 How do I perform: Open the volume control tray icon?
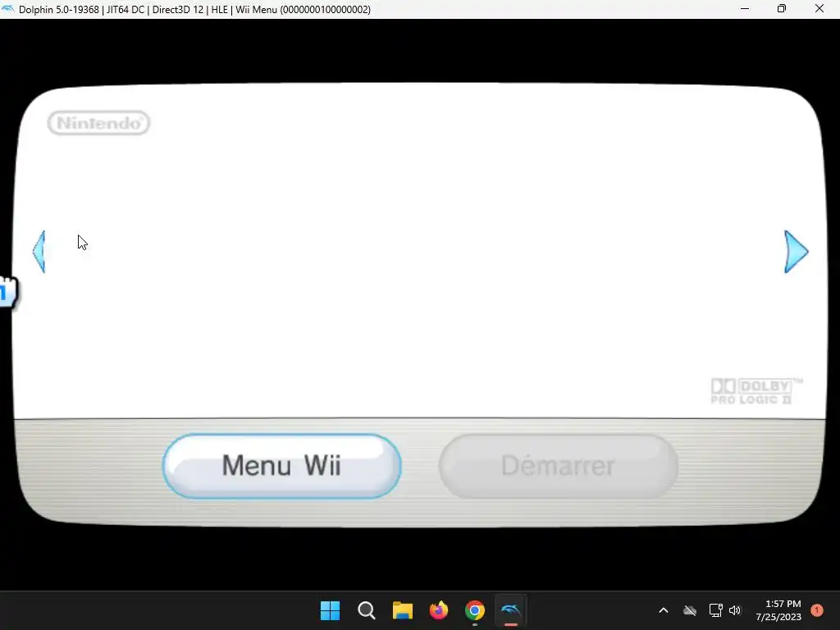click(735, 610)
